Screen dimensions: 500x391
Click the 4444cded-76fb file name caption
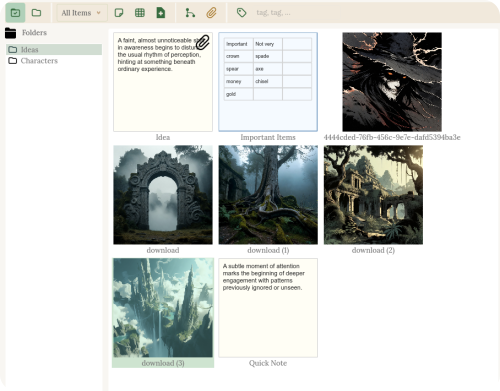[x=392, y=137]
